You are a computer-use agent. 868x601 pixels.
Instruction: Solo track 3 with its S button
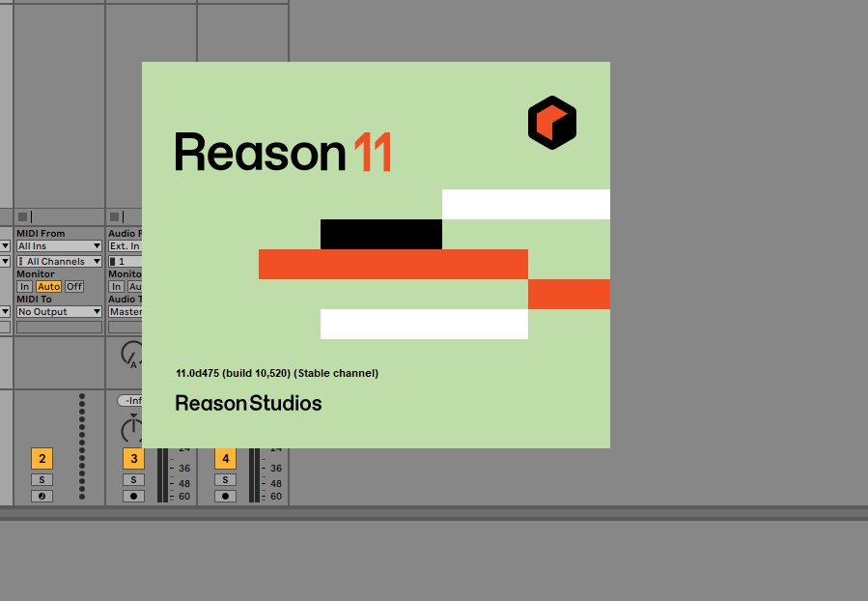[133, 479]
